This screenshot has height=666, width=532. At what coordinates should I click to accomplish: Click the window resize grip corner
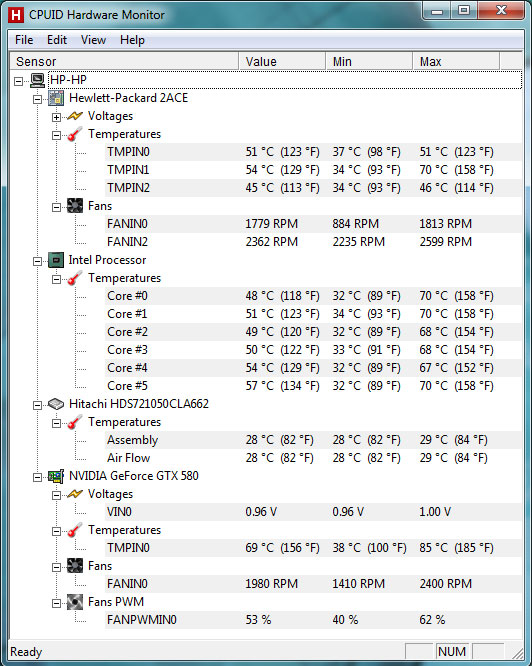[x=517, y=653]
